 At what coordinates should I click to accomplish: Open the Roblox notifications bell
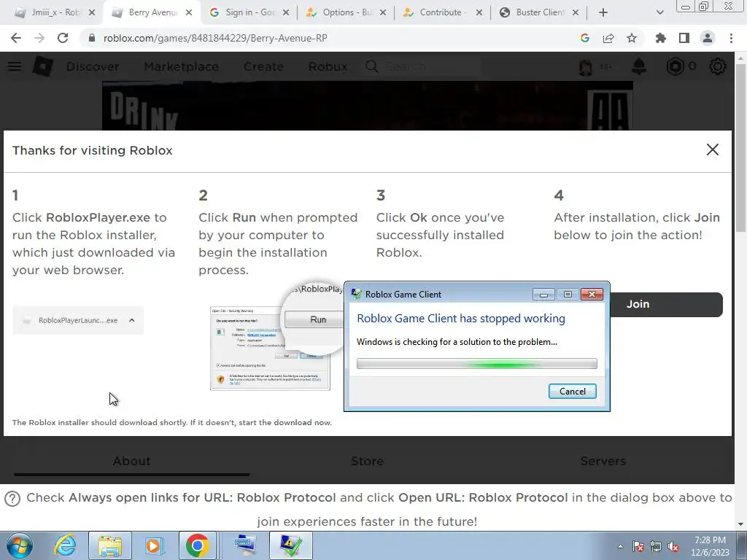pos(639,66)
